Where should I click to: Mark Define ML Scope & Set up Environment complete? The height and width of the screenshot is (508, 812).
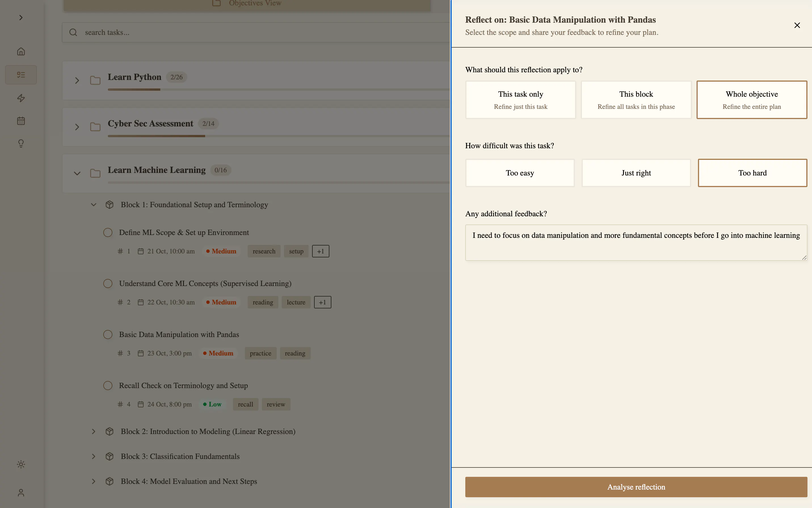click(x=108, y=232)
